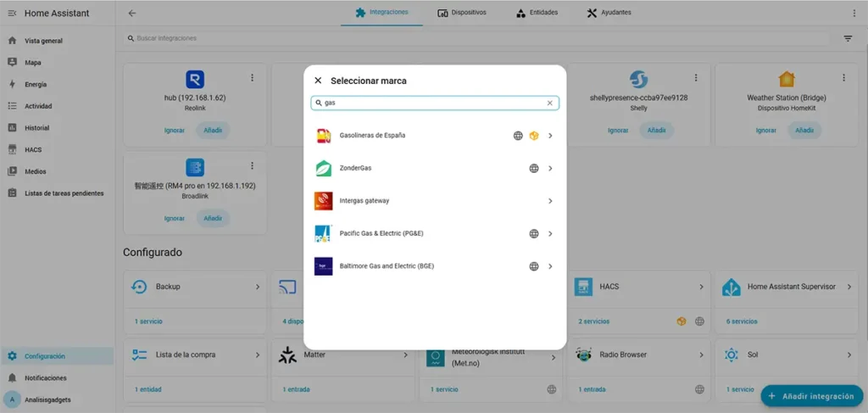Open the Sol integration icon
The width and height of the screenshot is (868, 413).
click(732, 354)
